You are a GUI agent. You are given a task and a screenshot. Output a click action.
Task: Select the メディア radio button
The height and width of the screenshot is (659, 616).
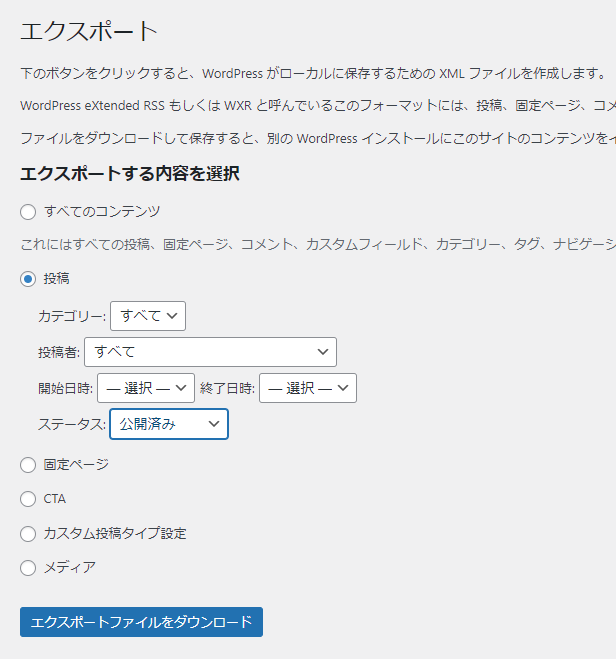[28, 568]
